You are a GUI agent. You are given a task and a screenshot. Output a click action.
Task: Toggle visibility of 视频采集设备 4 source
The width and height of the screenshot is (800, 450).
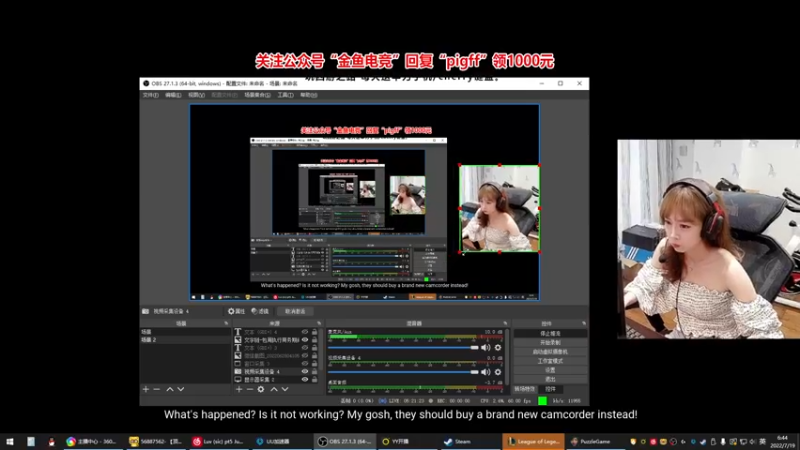305,371
